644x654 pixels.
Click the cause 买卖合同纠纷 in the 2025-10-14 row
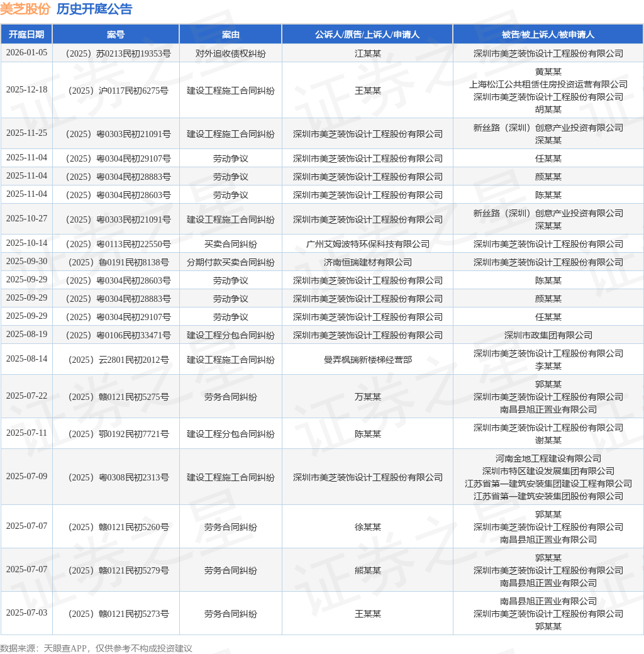pyautogui.click(x=231, y=244)
